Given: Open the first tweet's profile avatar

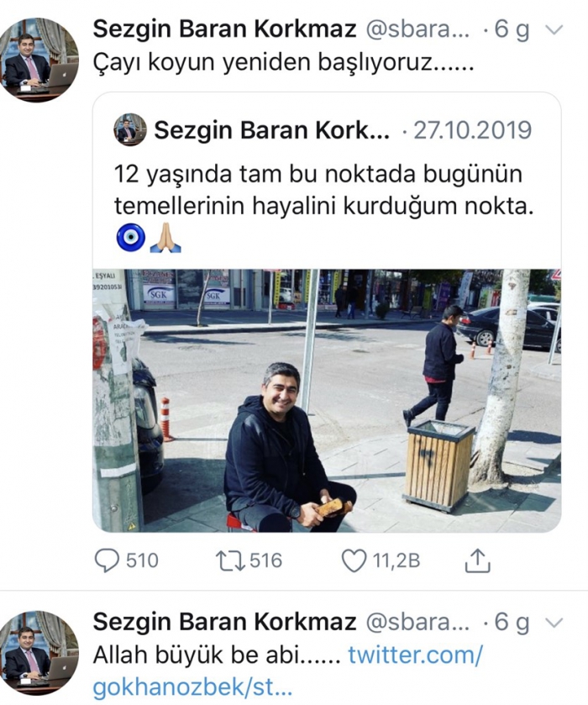Looking at the screenshot, I should coord(39,60).
